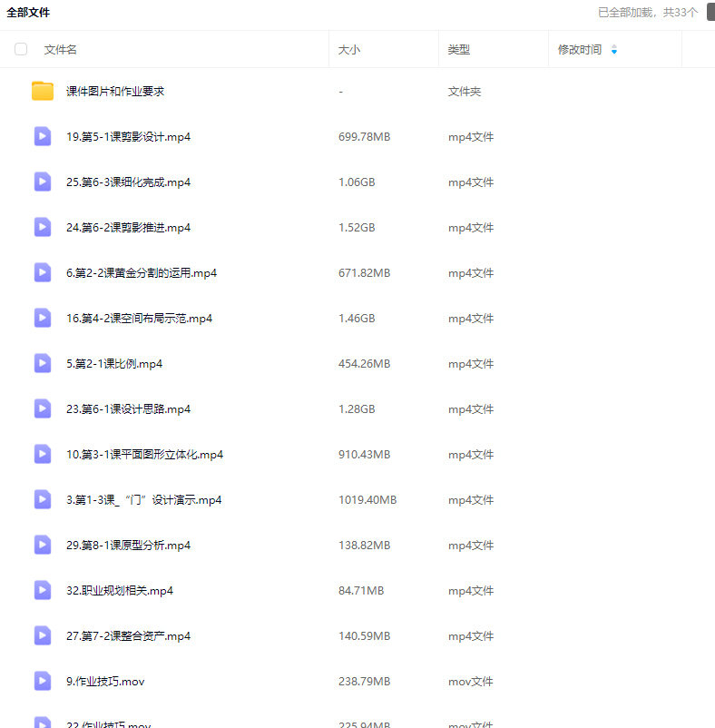This screenshot has width=715, height=728.
Task: Toggle the sort arrow next to 修改时间
Action: coord(614,50)
